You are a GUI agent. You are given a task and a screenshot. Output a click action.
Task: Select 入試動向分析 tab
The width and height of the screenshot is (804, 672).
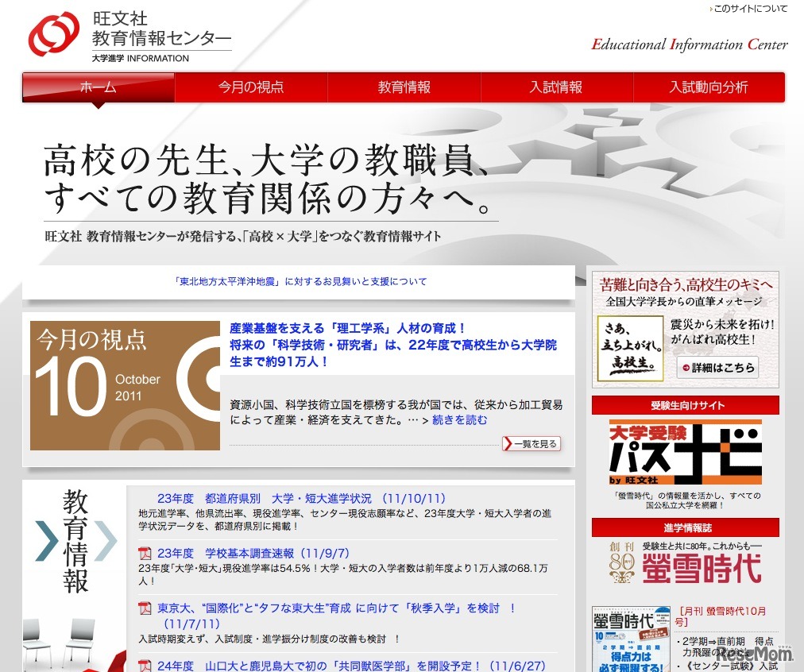pyautogui.click(x=709, y=87)
